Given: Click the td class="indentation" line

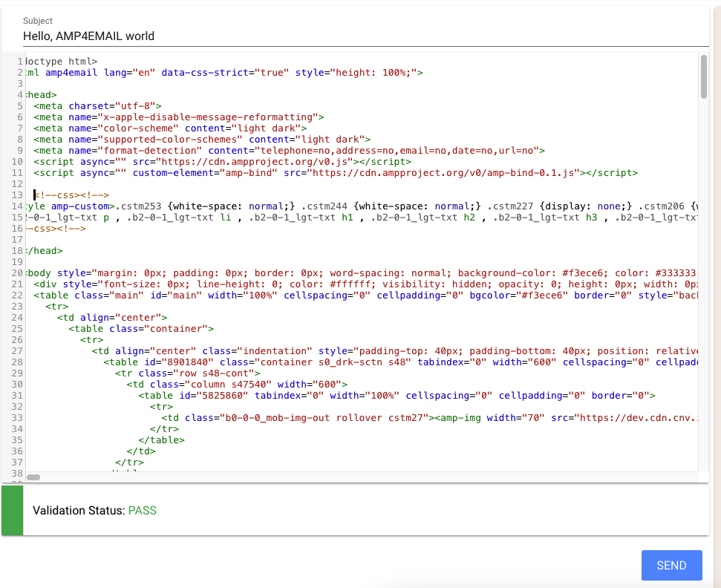Looking at the screenshot, I should tap(394, 351).
